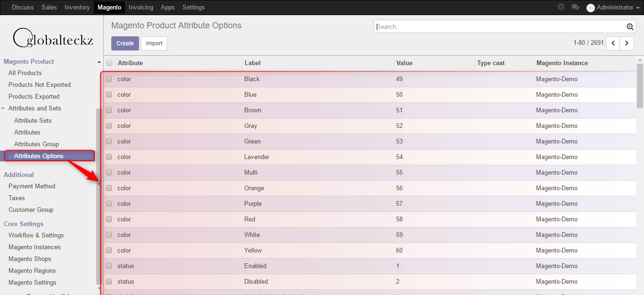This screenshot has height=295, width=644.
Task: Open Workflow & Settings
Action: (36, 235)
